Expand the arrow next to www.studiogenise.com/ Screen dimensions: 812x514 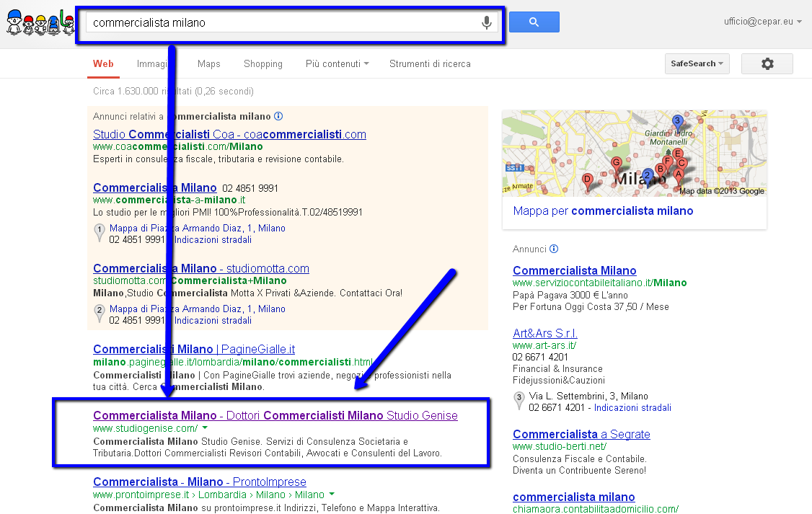[x=205, y=428]
